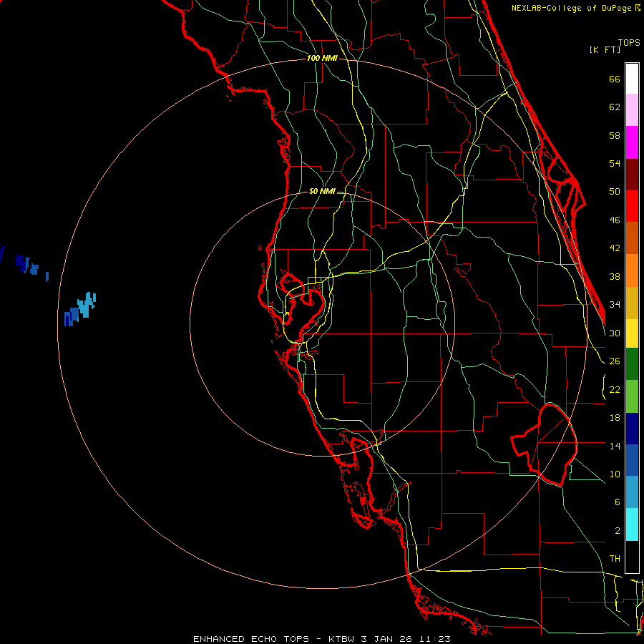Image resolution: width=644 pixels, height=644 pixels.
Task: Click the medium blue 18 kft swatch
Action: click(x=632, y=460)
